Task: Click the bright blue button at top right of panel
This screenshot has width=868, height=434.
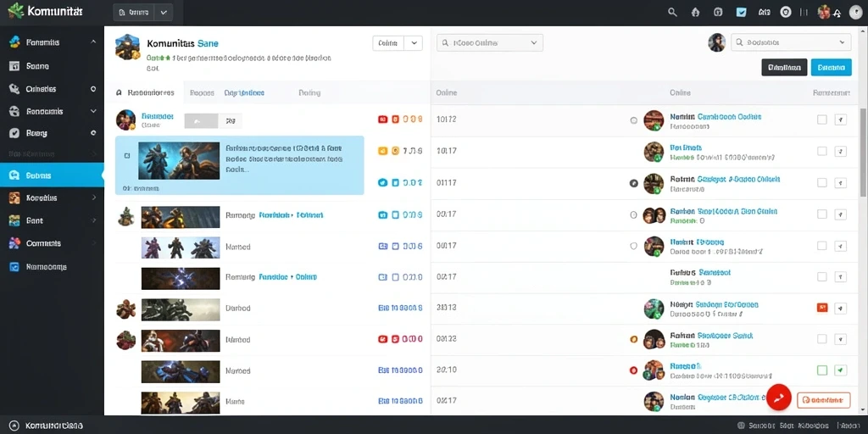Action: (831, 68)
